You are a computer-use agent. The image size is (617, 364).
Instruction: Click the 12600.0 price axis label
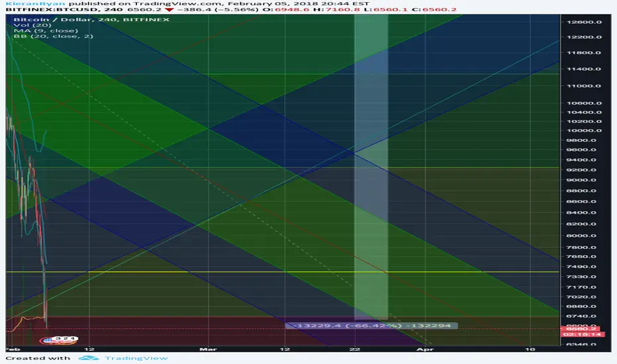click(584, 22)
